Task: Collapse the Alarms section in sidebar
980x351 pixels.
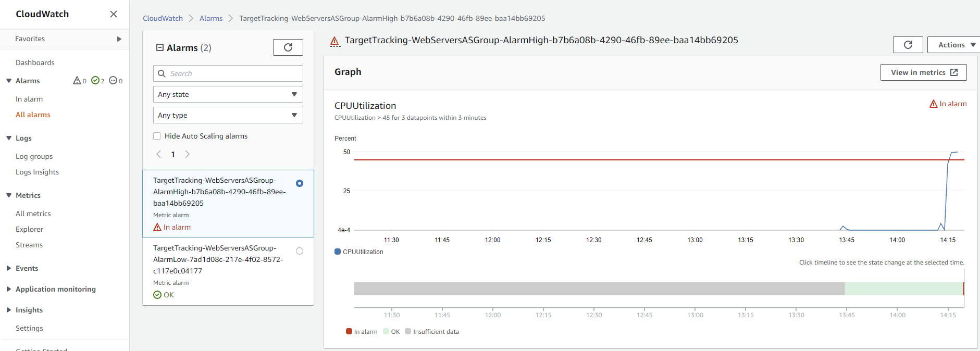Action: [x=9, y=81]
